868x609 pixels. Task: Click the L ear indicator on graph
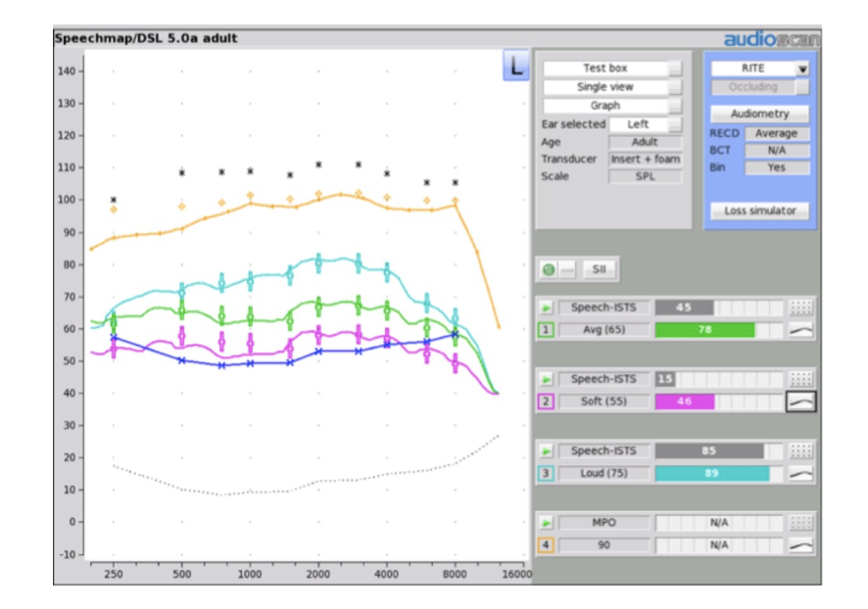point(516,66)
